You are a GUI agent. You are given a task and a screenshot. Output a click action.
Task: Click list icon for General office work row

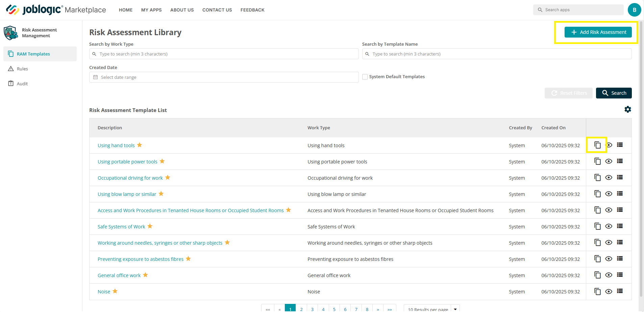pyautogui.click(x=620, y=275)
